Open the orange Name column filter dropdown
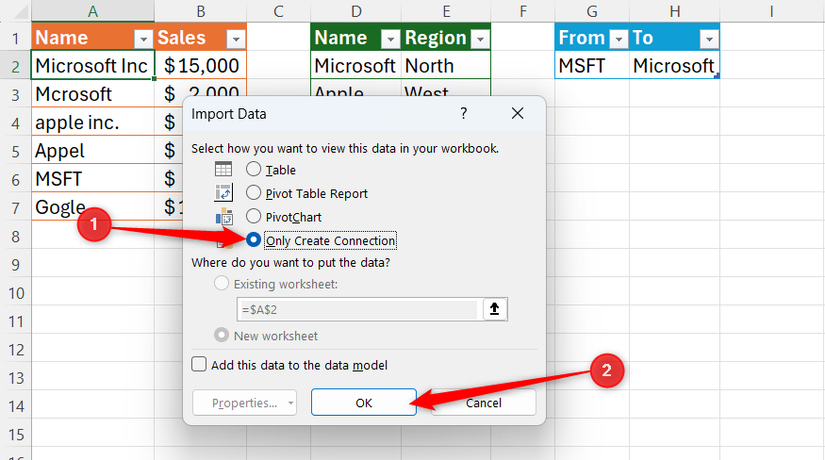 tap(143, 39)
